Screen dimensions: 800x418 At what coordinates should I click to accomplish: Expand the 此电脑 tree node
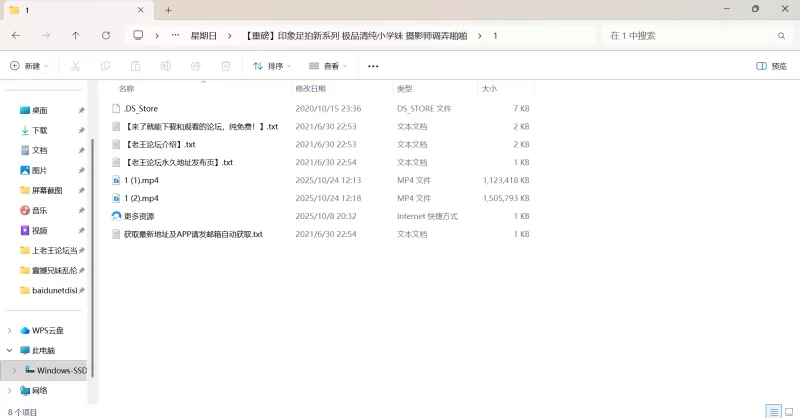[11, 350]
